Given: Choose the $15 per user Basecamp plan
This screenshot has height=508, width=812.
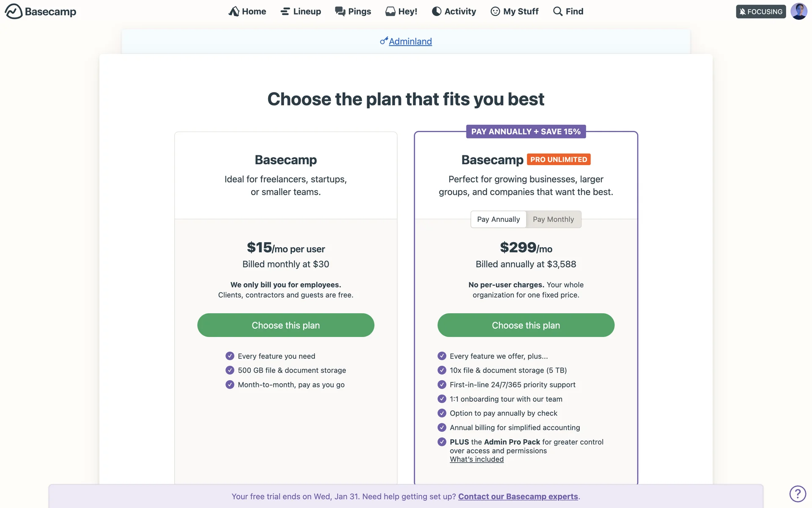Looking at the screenshot, I should tap(285, 325).
